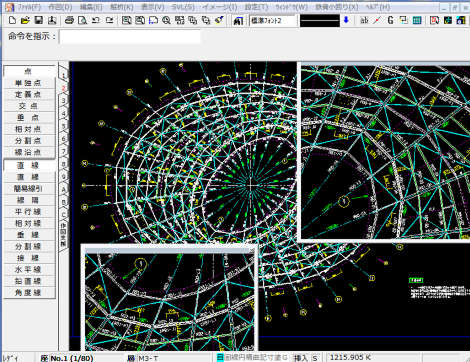
Task: Select the red diagonal line tool icon
Action: 377,20
